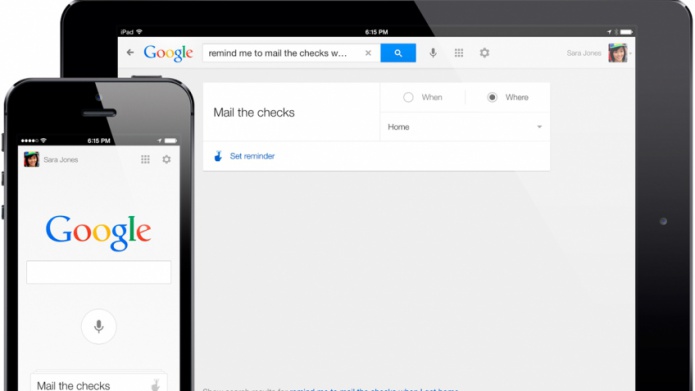Screen dimensions: 695x391
Task: Tap the reminder icon on iPhone card
Action: (x=156, y=385)
